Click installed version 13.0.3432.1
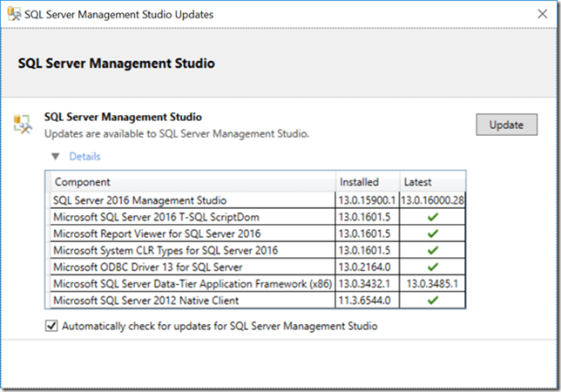Screen dimensions: 561x392 pyautogui.click(x=364, y=284)
